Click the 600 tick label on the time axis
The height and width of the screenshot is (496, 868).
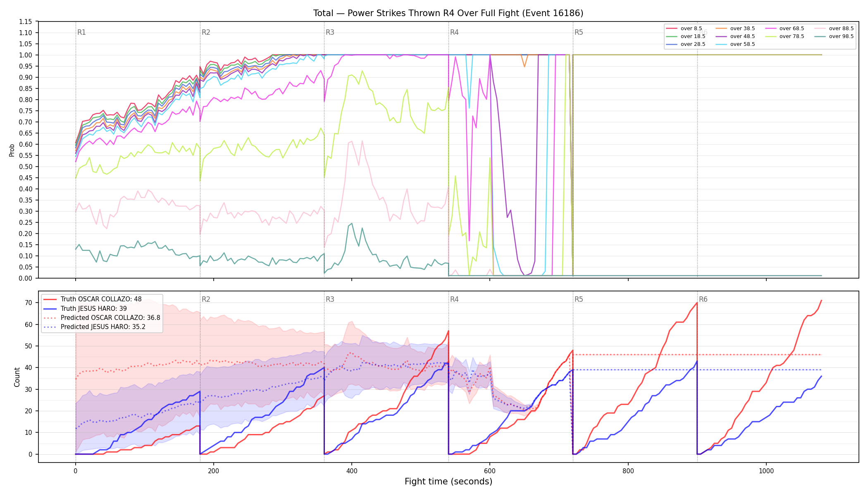click(x=490, y=470)
